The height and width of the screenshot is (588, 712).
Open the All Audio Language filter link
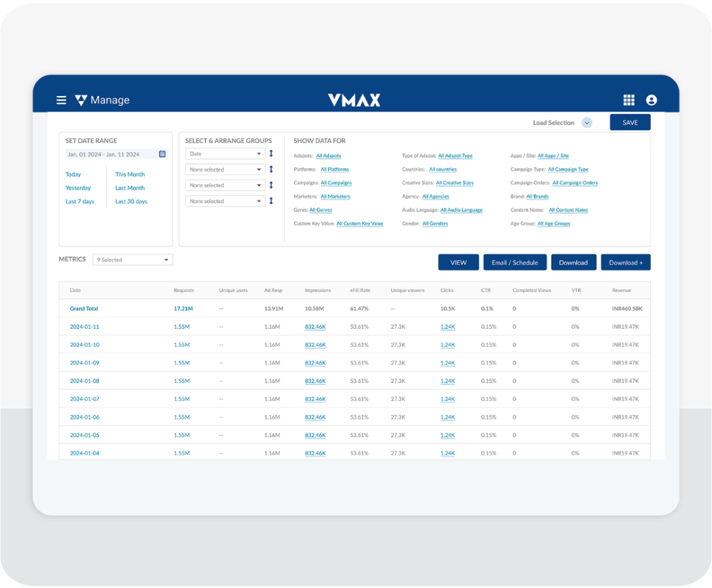[x=461, y=210]
